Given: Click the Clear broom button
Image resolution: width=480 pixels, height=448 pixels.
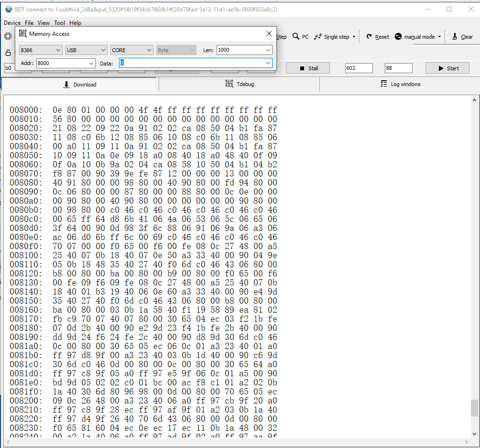Looking at the screenshot, I should pos(463,37).
